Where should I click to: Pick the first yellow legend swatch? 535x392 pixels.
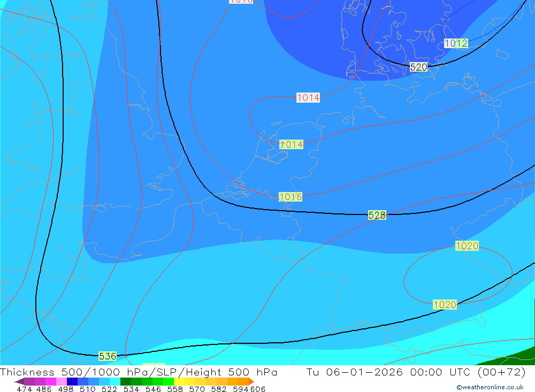click(x=179, y=381)
